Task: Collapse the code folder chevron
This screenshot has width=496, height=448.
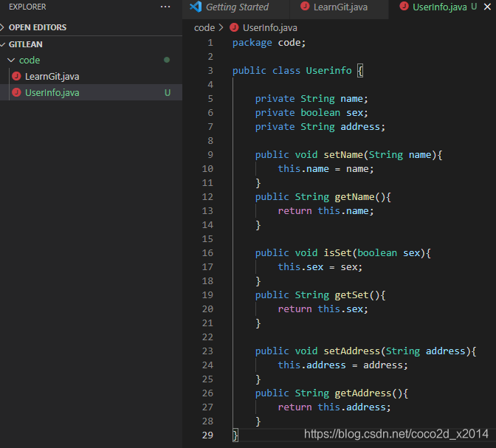Action: 11,60
